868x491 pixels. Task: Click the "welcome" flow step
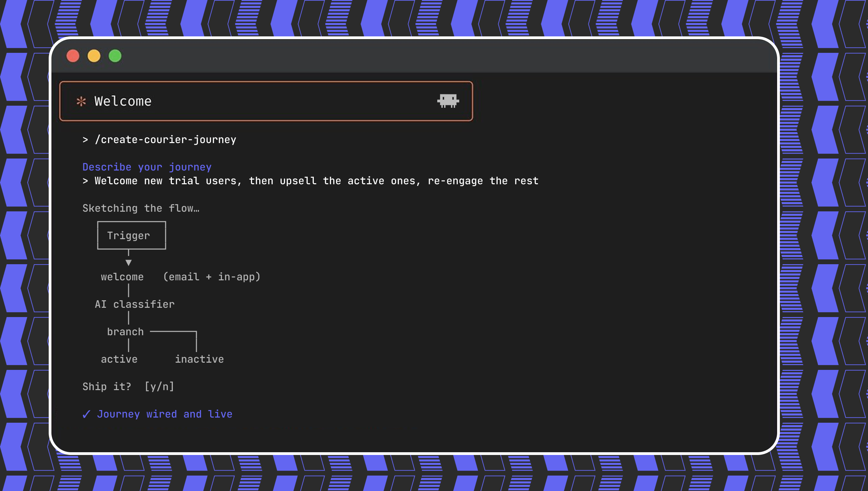pos(122,277)
